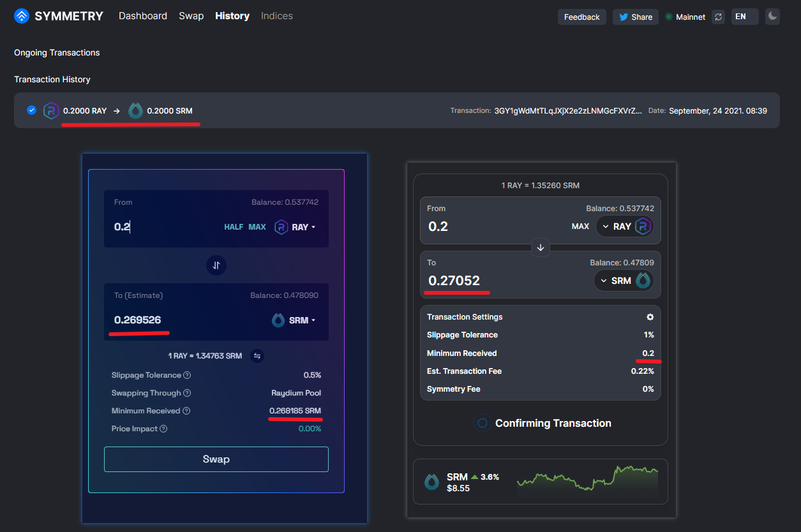Click the rate invert icon beside 1.34763 SRM
Viewport: 801px width, 532px height.
pyautogui.click(x=257, y=356)
